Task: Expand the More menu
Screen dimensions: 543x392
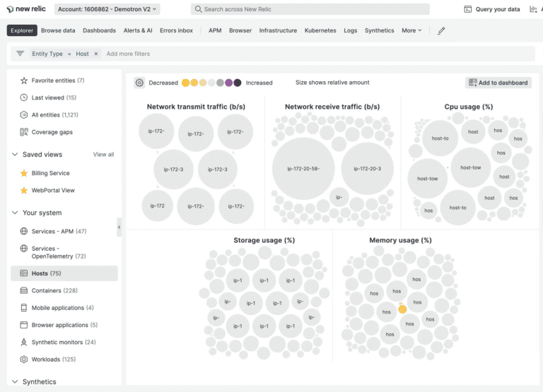Action: click(x=411, y=30)
